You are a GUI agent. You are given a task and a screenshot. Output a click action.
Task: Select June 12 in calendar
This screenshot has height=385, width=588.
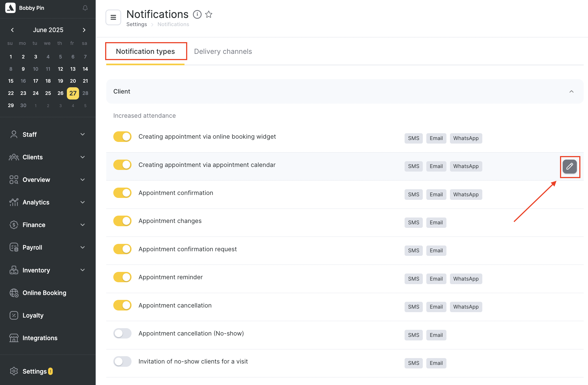pyautogui.click(x=60, y=69)
